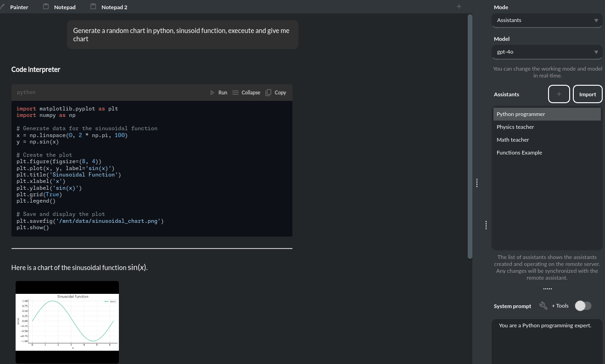Open the system prompt wrench settings
The height and width of the screenshot is (364, 605).
point(543,305)
